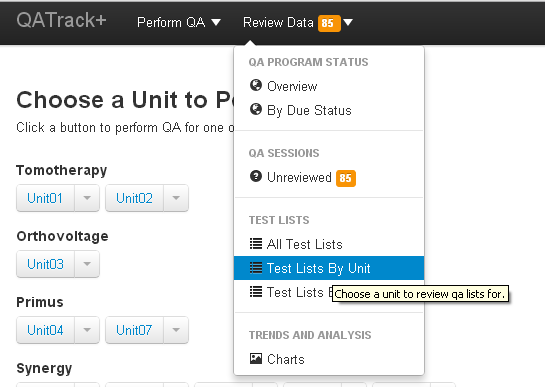The image size is (545, 387).
Task: Click the Unit01 button
Action: pos(45,198)
